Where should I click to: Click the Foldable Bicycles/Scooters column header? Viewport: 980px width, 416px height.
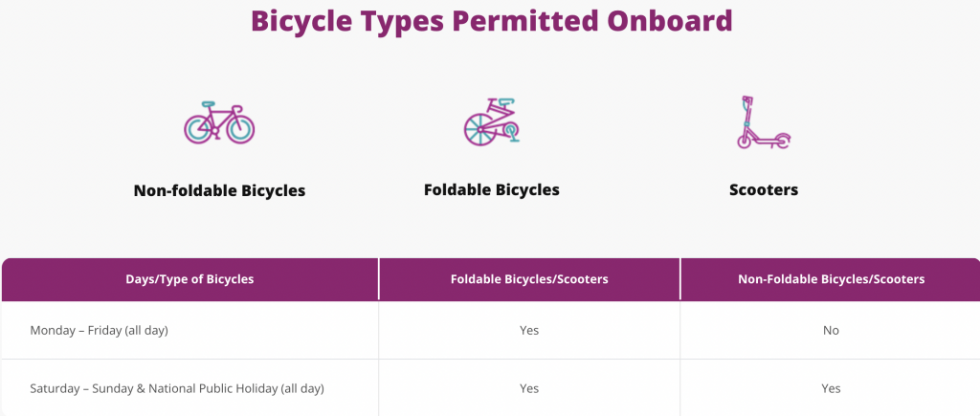[529, 279]
